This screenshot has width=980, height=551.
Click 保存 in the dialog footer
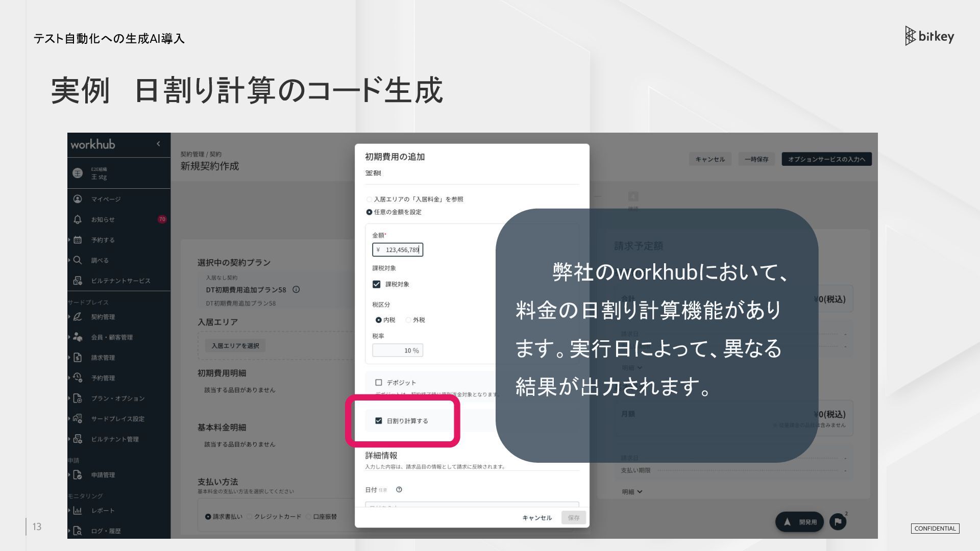(574, 518)
